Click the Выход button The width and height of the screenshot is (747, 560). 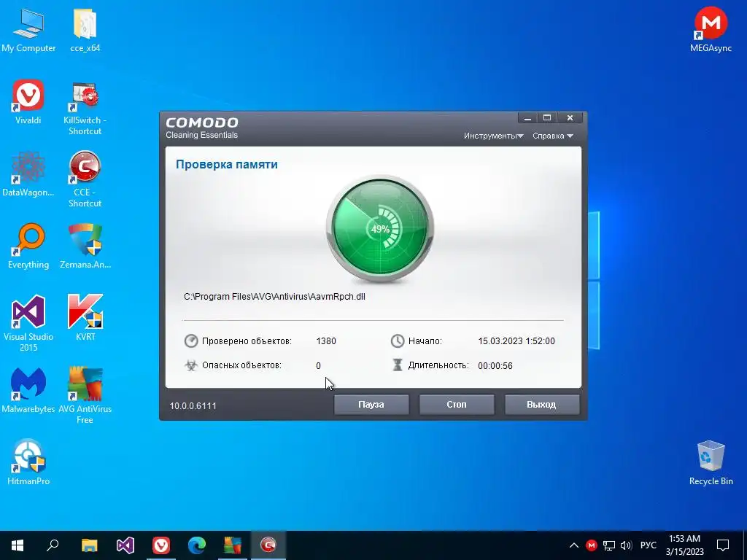(x=542, y=404)
